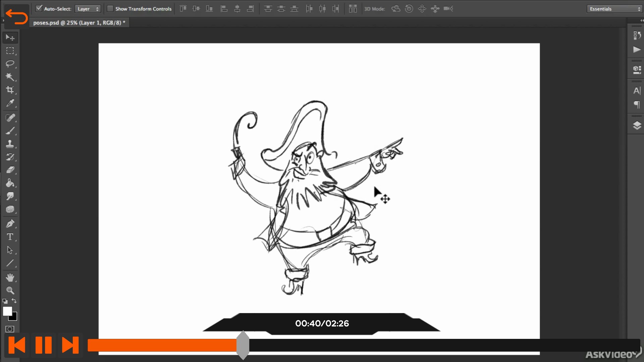Viewport: 644px width, 362px height.
Task: Open the Auto-Select Layer dropdown
Action: pyautogui.click(x=88, y=9)
